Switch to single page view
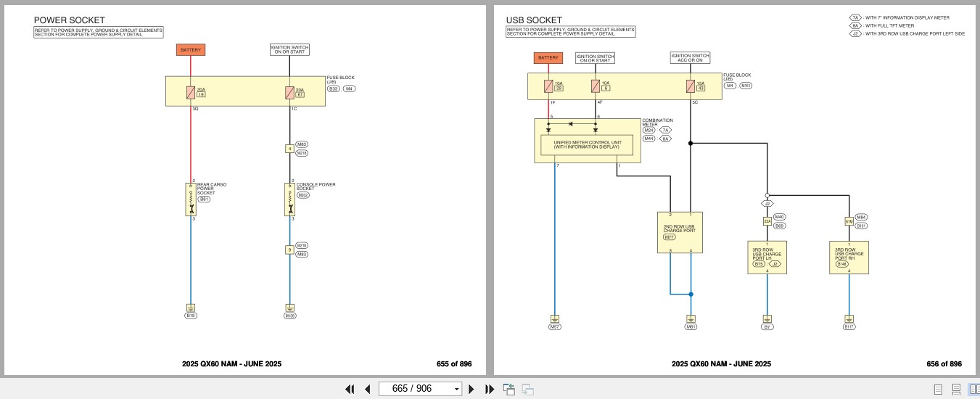This screenshot has height=399, width=980. (938, 389)
